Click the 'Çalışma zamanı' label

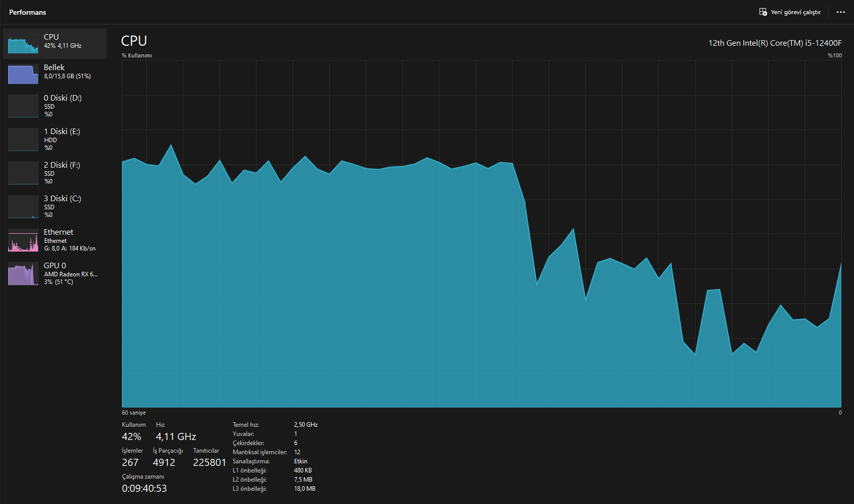click(x=143, y=477)
